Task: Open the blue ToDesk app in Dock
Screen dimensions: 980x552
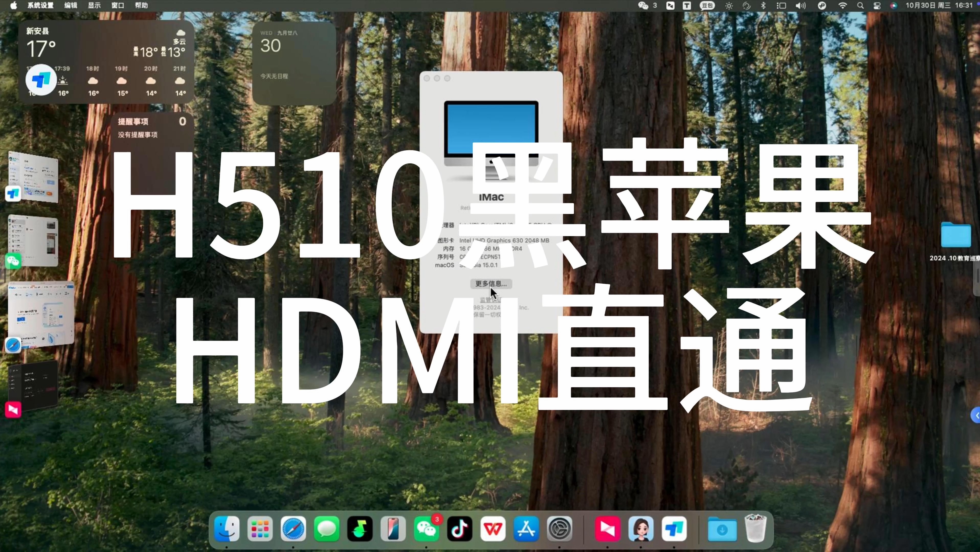Action: coord(674,529)
